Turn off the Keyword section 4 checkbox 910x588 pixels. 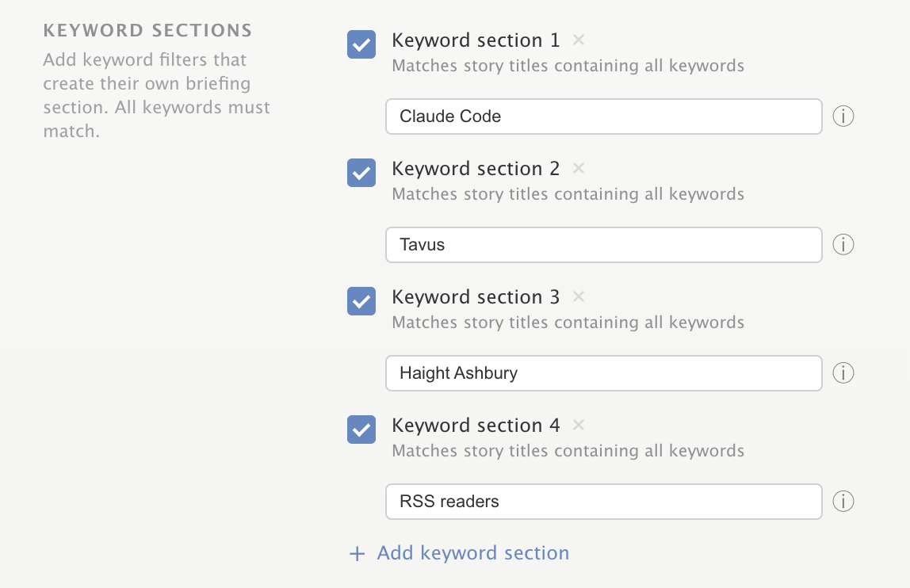361,430
